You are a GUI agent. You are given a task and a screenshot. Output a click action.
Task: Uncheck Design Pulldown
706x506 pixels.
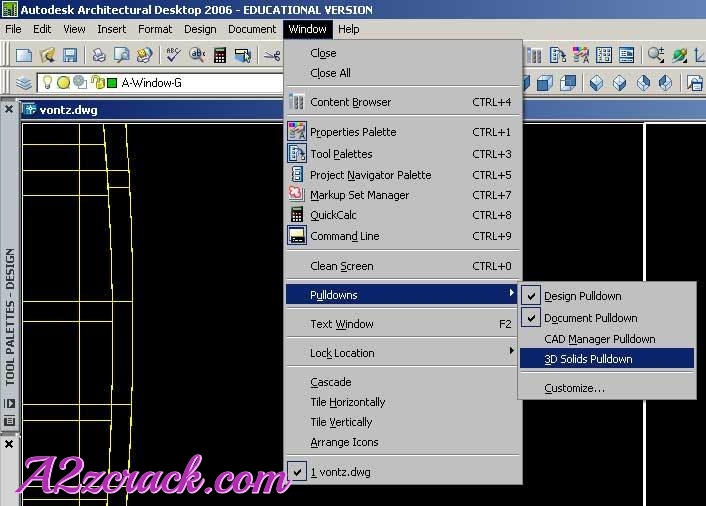(x=607, y=296)
